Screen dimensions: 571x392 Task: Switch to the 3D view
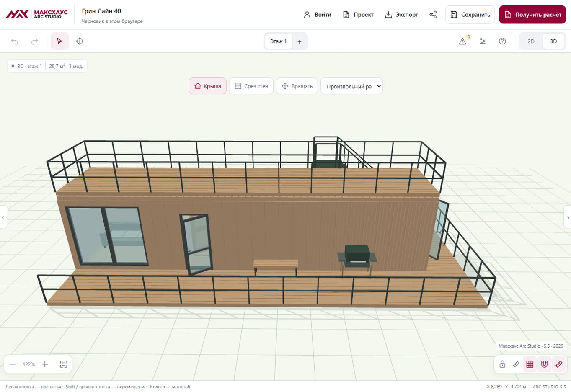[x=553, y=41]
